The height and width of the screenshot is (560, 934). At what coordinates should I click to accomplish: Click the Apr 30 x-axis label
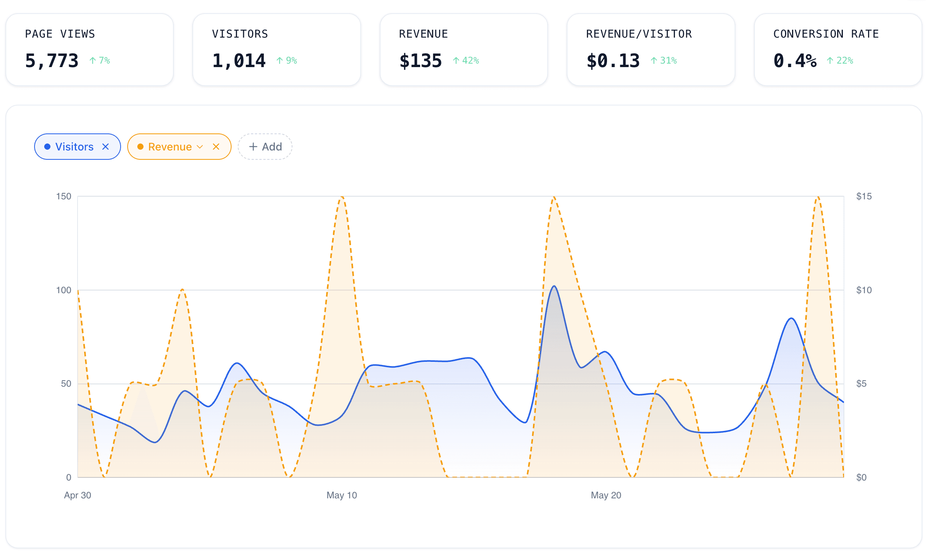pyautogui.click(x=78, y=495)
